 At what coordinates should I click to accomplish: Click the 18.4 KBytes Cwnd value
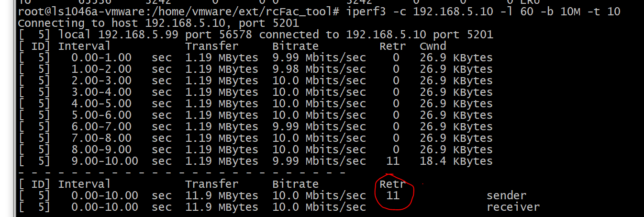coord(455,161)
